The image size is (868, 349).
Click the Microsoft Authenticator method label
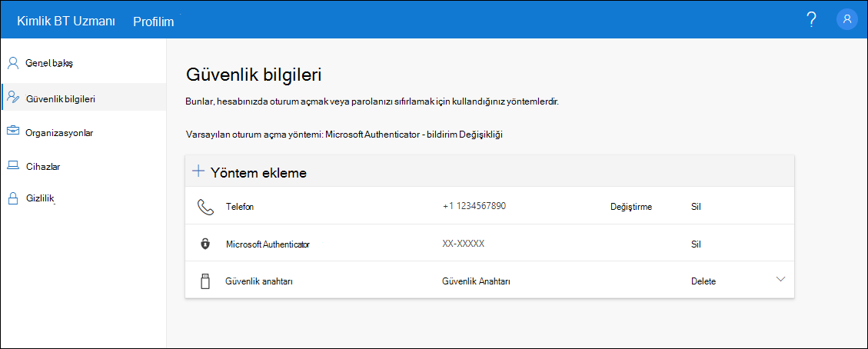coord(268,244)
